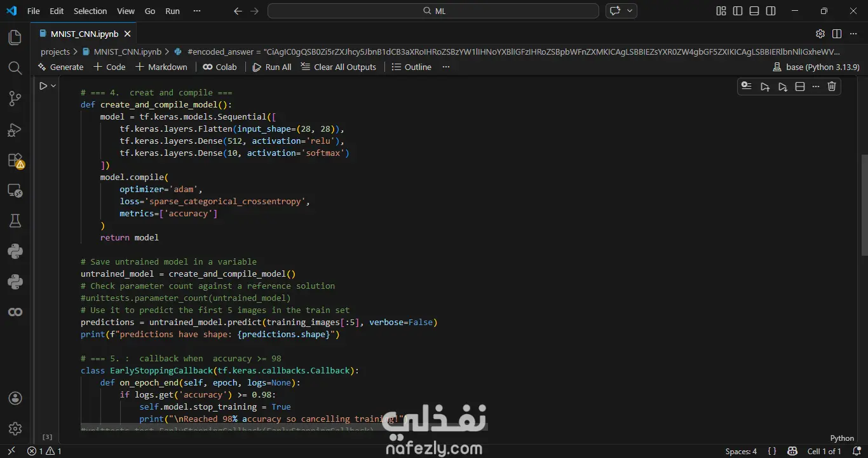Go forward using the right arrow
Screen dimensions: 868x458
[x=254, y=11]
